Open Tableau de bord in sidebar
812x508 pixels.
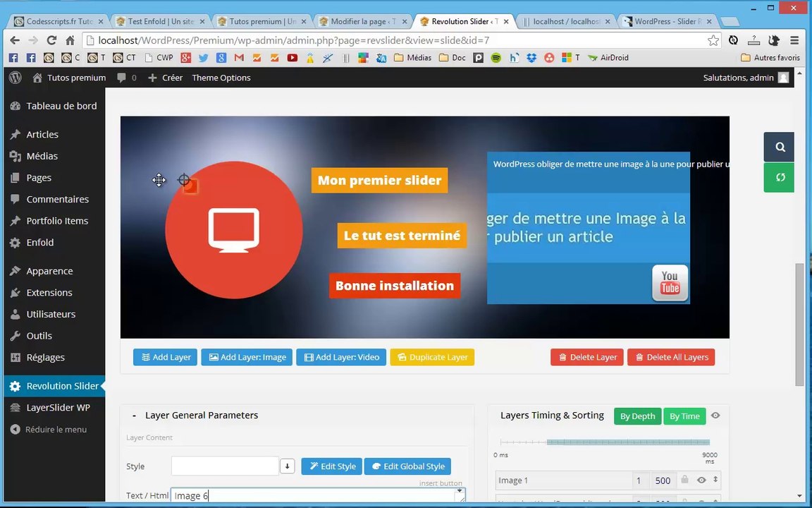[x=54, y=106]
